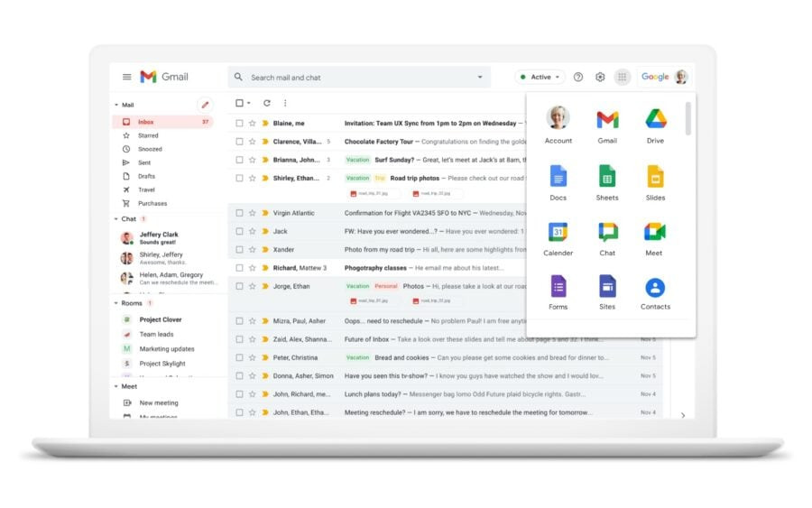Open the Project Skylight room
This screenshot has height=508, width=812.
162,364
